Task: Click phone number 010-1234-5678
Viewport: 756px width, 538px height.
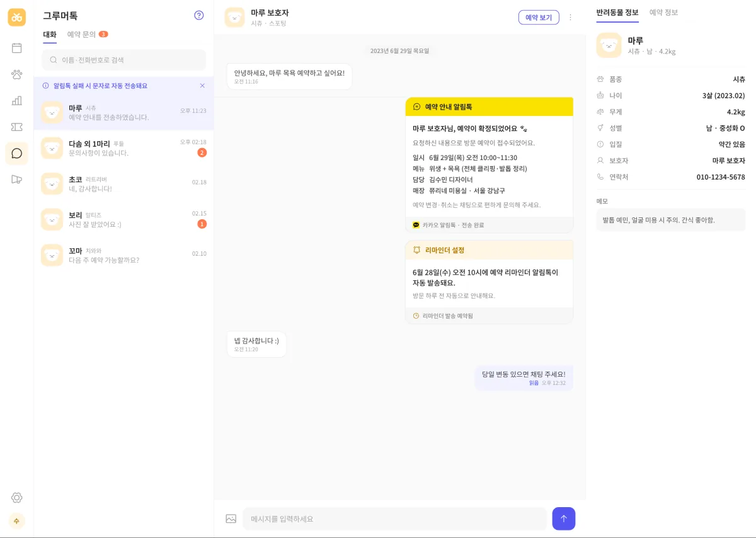Action: (x=721, y=177)
